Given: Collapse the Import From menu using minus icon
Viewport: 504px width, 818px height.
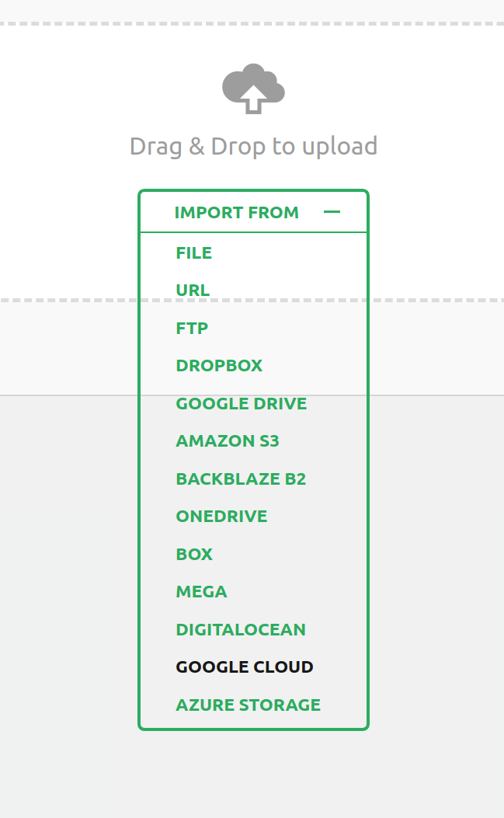Looking at the screenshot, I should [332, 212].
